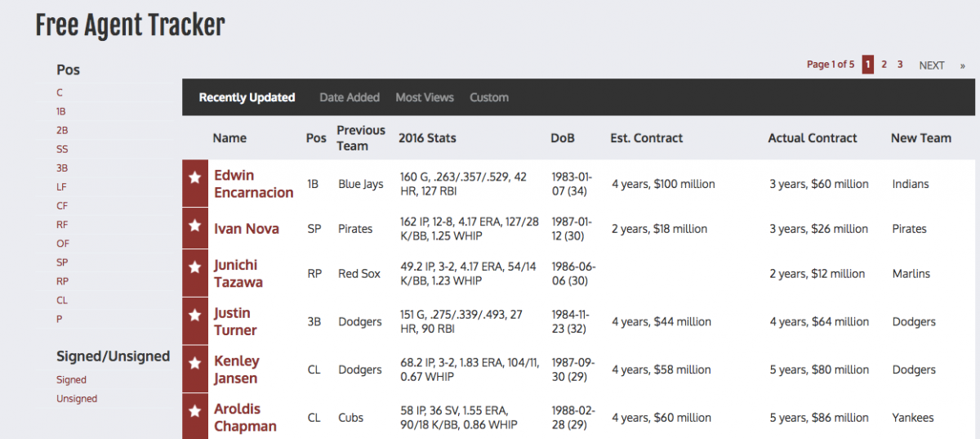Image resolution: width=980 pixels, height=439 pixels.
Task: Filter the list by SP position
Action: [62, 262]
